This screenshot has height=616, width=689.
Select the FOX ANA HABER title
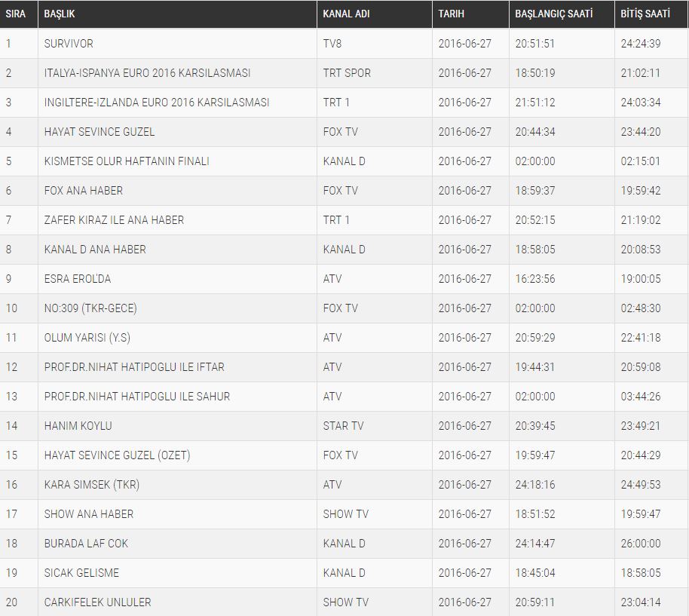pyautogui.click(x=84, y=191)
